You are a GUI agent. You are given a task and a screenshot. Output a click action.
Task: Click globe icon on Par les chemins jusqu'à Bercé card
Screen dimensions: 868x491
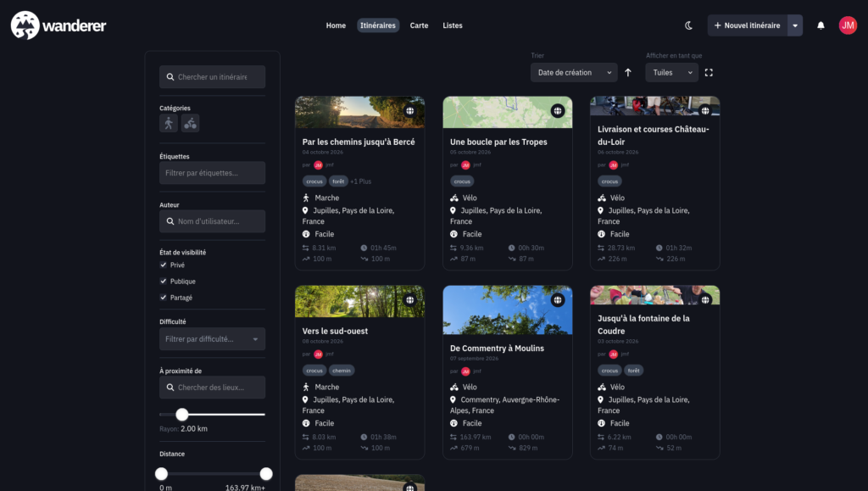click(x=409, y=111)
